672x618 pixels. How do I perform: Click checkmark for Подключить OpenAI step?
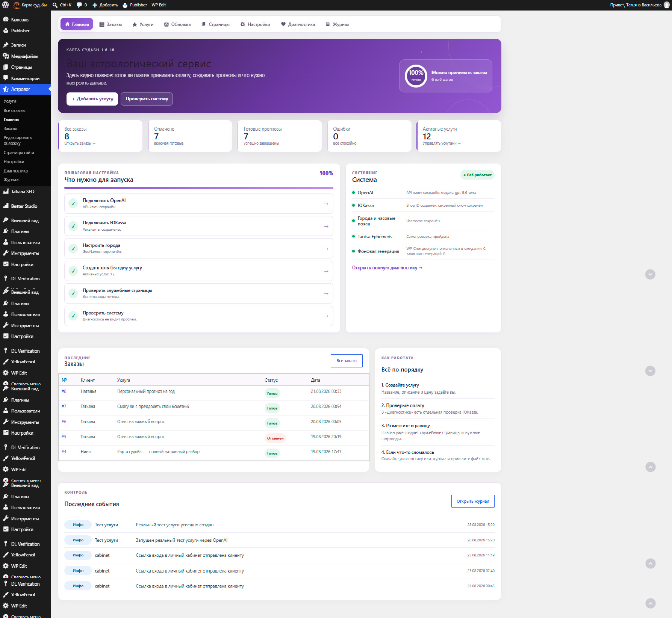point(73,203)
